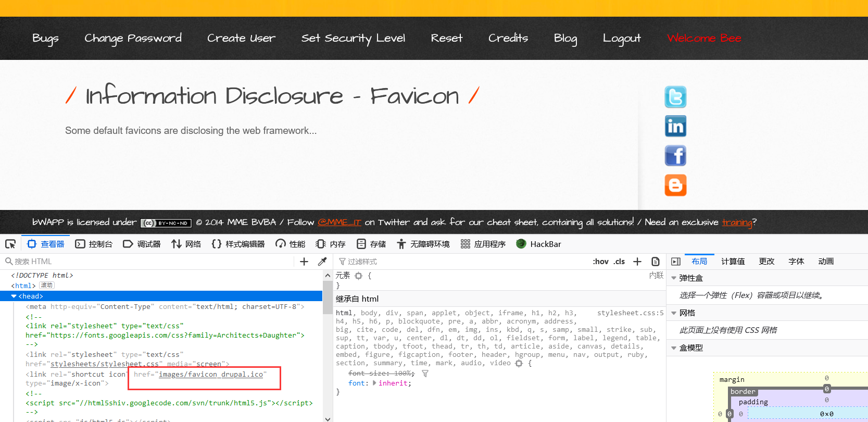This screenshot has width=868, height=422.
Task: Open the Twitter social icon
Action: (x=675, y=97)
